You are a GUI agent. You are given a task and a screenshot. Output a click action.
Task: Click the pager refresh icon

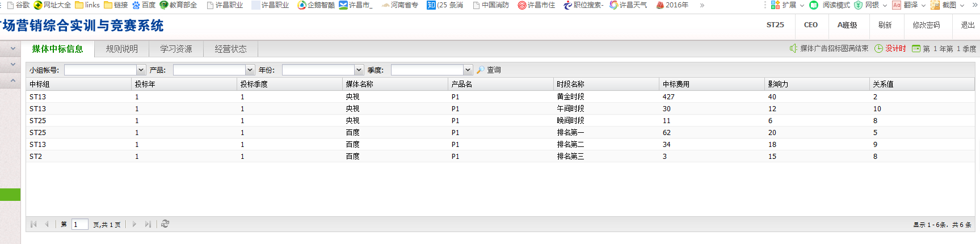click(x=165, y=224)
